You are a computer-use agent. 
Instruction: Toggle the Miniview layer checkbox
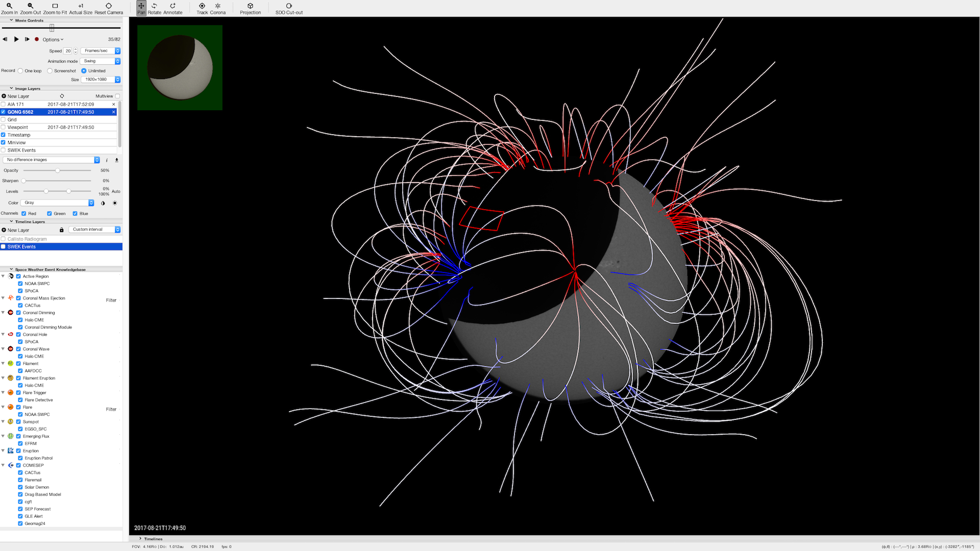(x=3, y=142)
